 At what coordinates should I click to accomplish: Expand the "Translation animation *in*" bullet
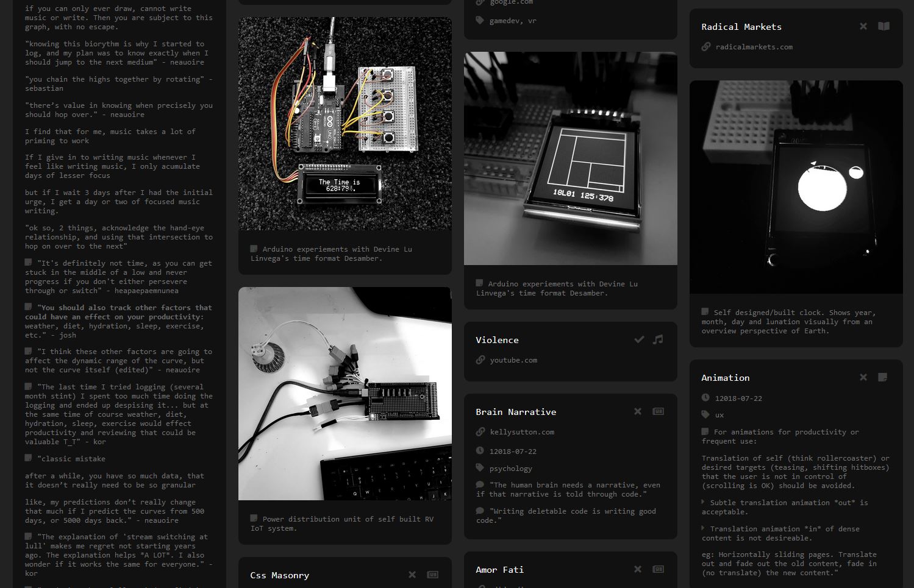pyautogui.click(x=704, y=528)
